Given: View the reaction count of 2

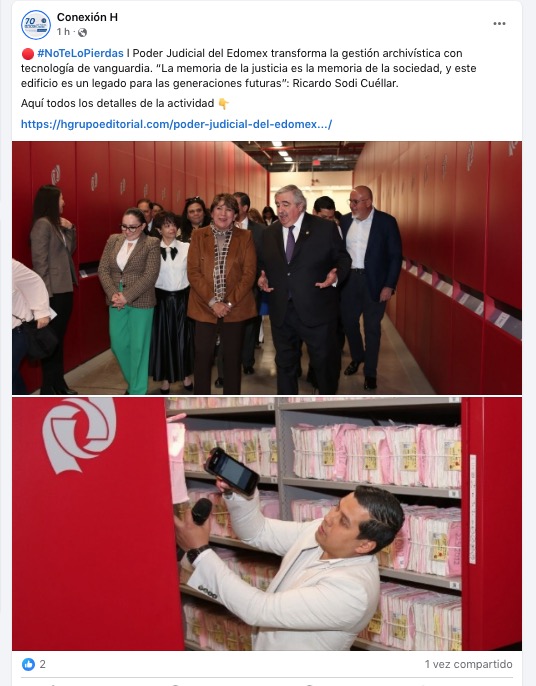Looking at the screenshot, I should point(42,664).
